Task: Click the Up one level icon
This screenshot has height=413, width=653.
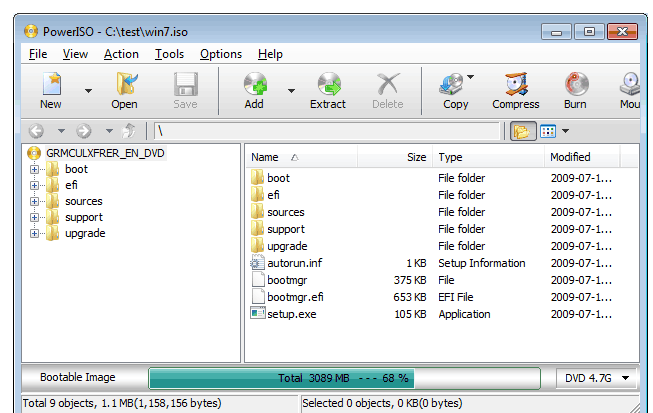Action: pyautogui.click(x=129, y=131)
